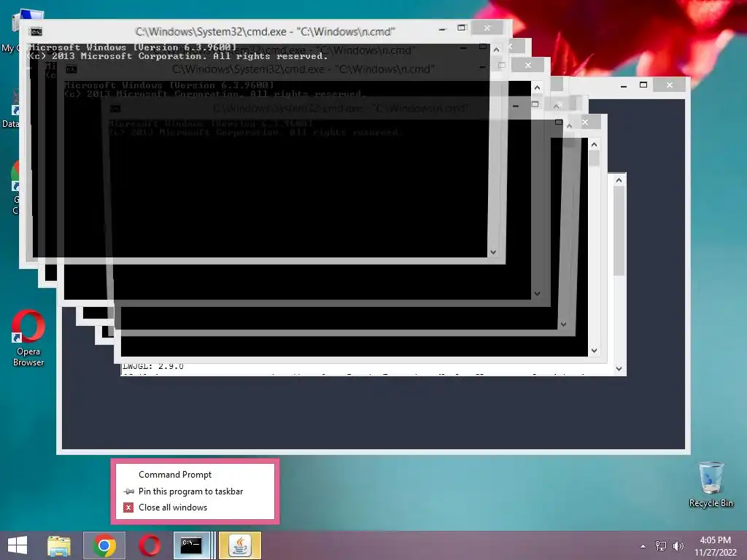Show hidden system tray icons
This screenshot has height=560, width=747.
click(643, 546)
